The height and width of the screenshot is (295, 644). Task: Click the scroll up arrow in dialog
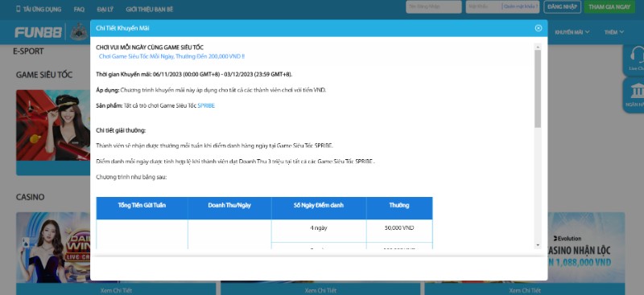pos(538,47)
